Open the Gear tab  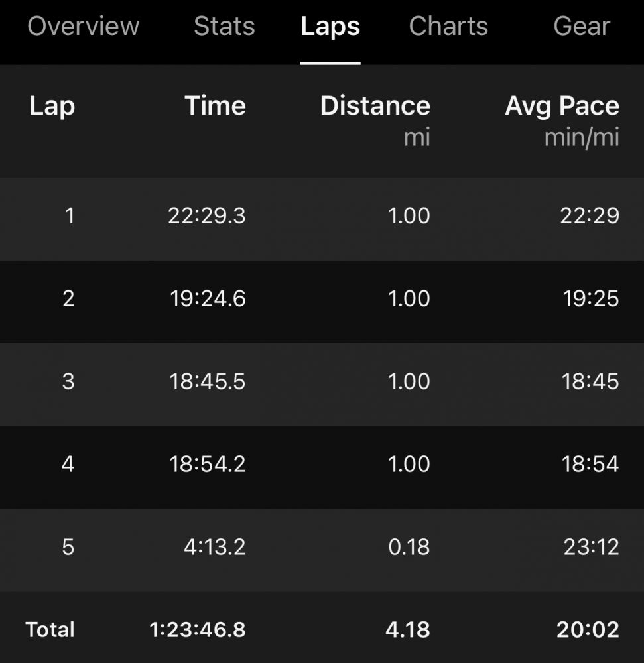tap(582, 27)
